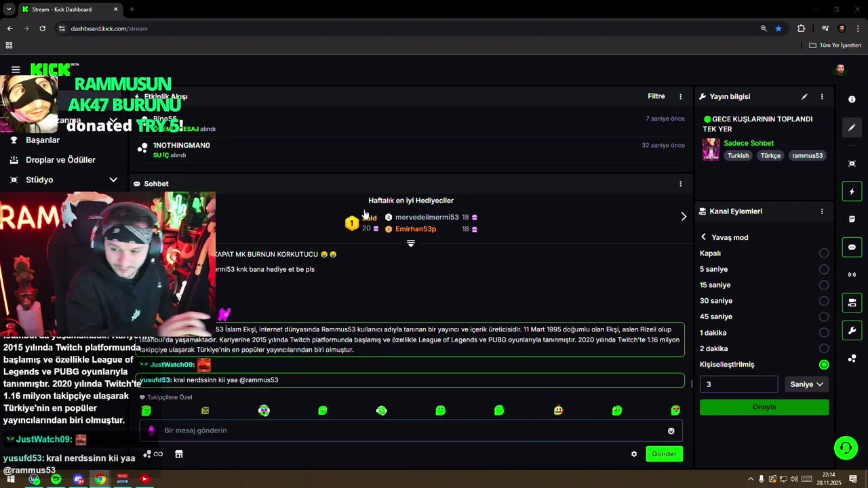This screenshot has width=868, height=488.
Task: Click username mervedeilmermi53 in weekly gifters
Action: click(427, 218)
